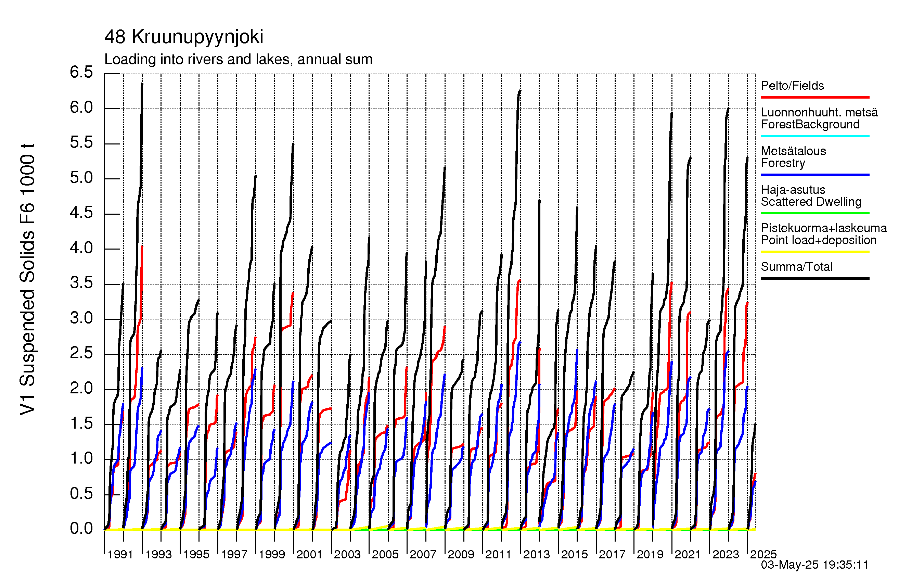This screenshot has height=582, width=924.
Task: Click the x-axis year label 2007
Action: 423,554
